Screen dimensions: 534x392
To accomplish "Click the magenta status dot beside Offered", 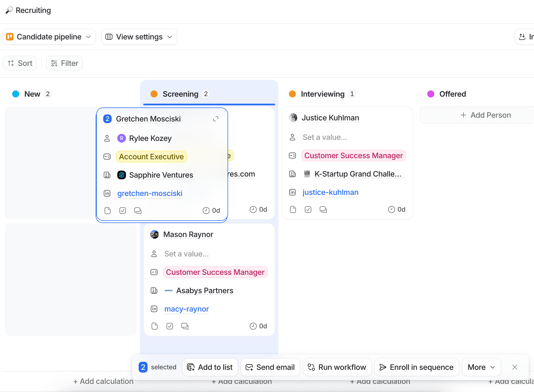I will click(430, 94).
